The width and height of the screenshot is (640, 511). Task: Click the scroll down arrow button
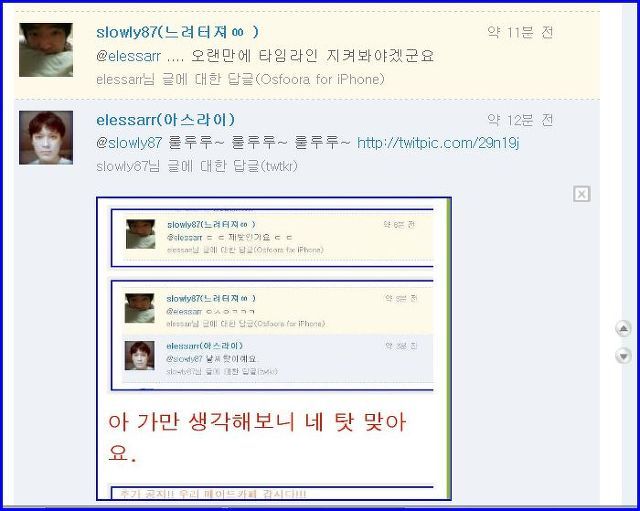point(623,356)
